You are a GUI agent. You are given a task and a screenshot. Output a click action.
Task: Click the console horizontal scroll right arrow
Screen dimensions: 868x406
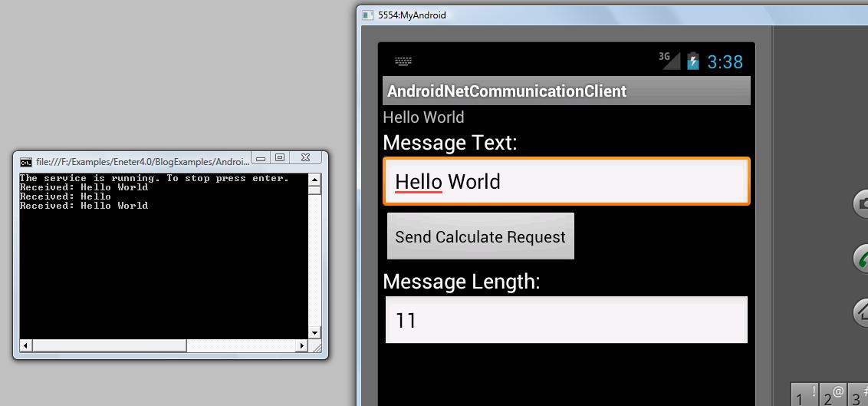[x=301, y=346]
